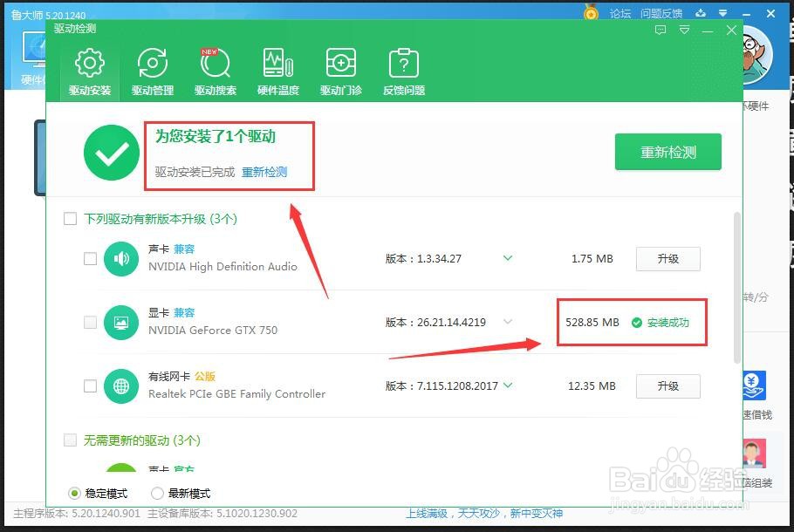Open 驱动门诊 tab
794x532 pixels.
coord(341,72)
